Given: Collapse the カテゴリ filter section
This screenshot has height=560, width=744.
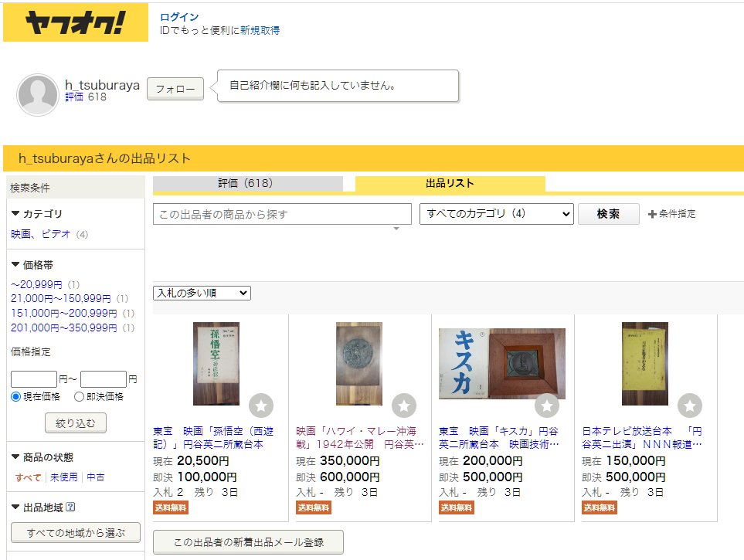Looking at the screenshot, I should [x=15, y=214].
